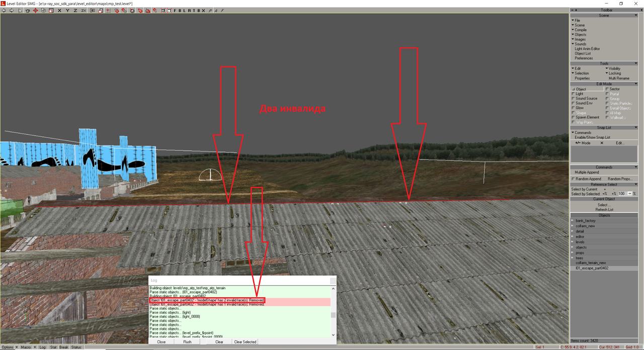Toggle the ZX plane constraint
The image size is (644, 350).
84,11
